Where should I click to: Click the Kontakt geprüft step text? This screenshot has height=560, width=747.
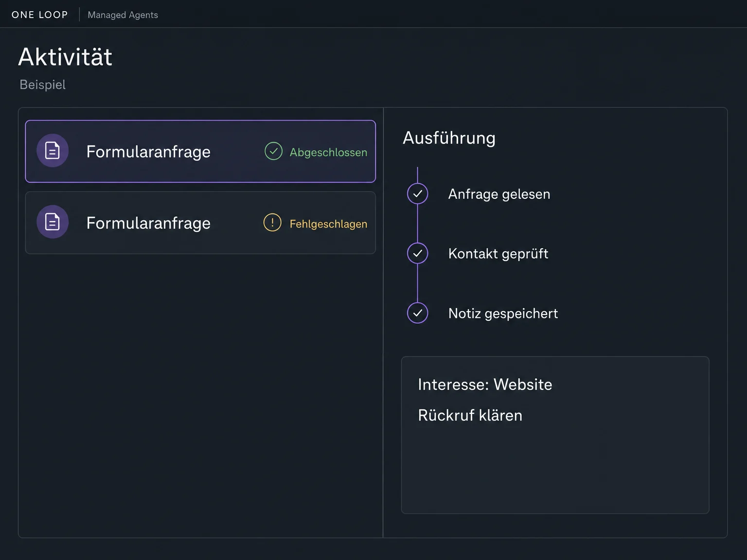(498, 254)
